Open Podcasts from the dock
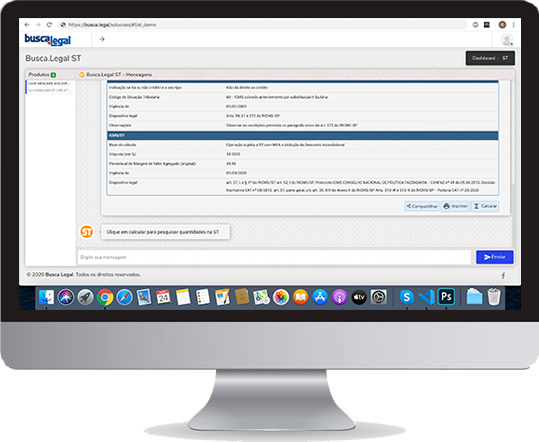 tap(340, 297)
